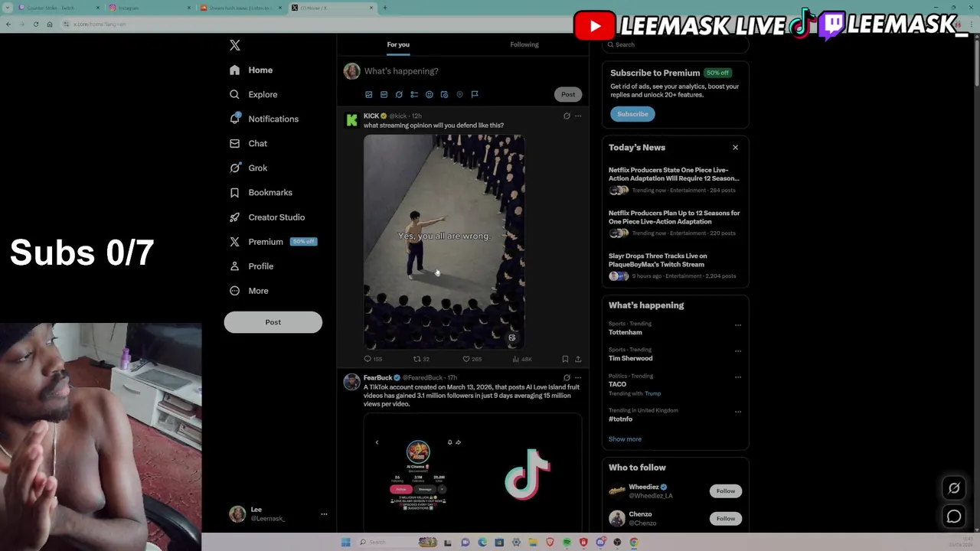This screenshot has height=551, width=980.
Task: Open a new browser tab
Action: [385, 8]
